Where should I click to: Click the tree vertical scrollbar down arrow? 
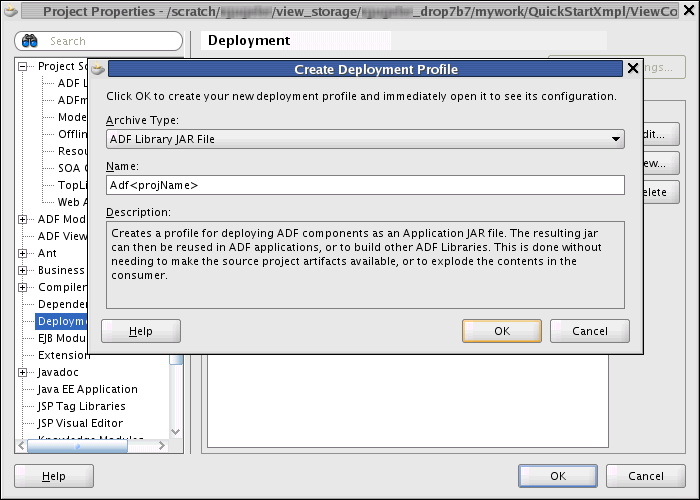pyautogui.click(x=176, y=432)
